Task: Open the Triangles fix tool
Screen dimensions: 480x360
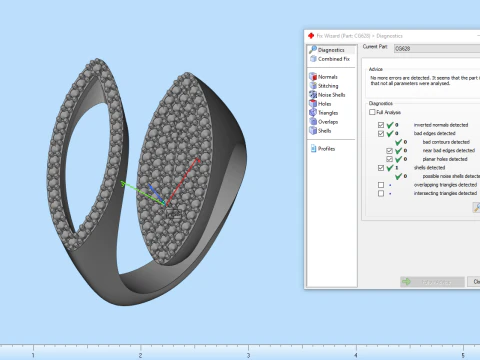Action: [324, 113]
